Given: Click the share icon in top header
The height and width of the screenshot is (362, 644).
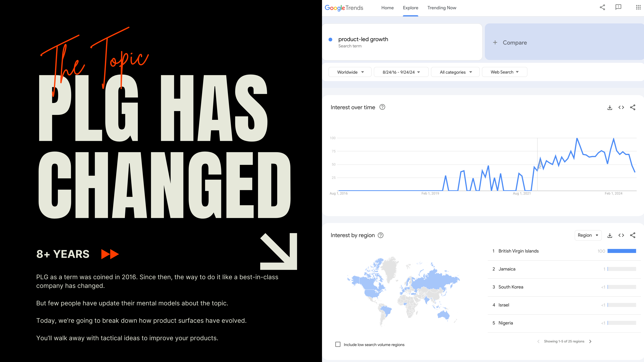Looking at the screenshot, I should click(602, 7).
